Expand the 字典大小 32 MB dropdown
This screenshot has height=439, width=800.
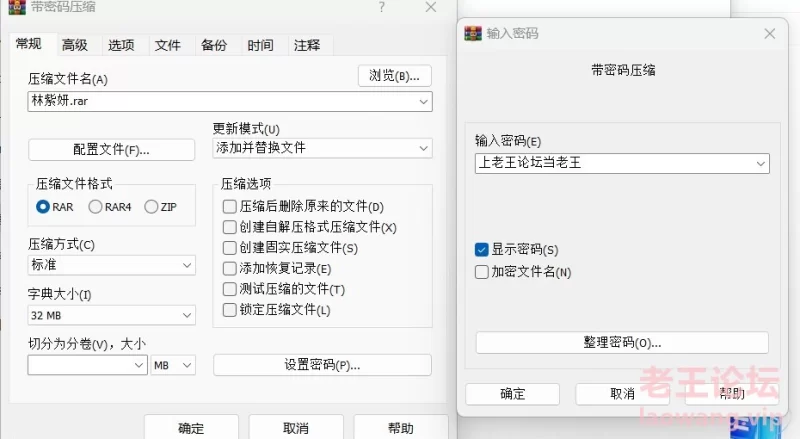point(112,315)
